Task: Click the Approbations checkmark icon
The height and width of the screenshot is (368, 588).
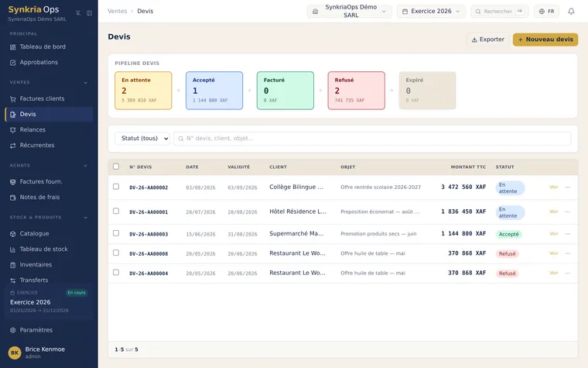Action: (12, 62)
